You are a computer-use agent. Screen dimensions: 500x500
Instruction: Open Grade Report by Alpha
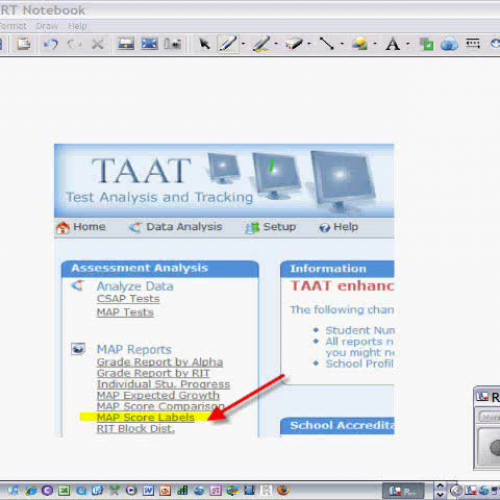tap(160, 362)
